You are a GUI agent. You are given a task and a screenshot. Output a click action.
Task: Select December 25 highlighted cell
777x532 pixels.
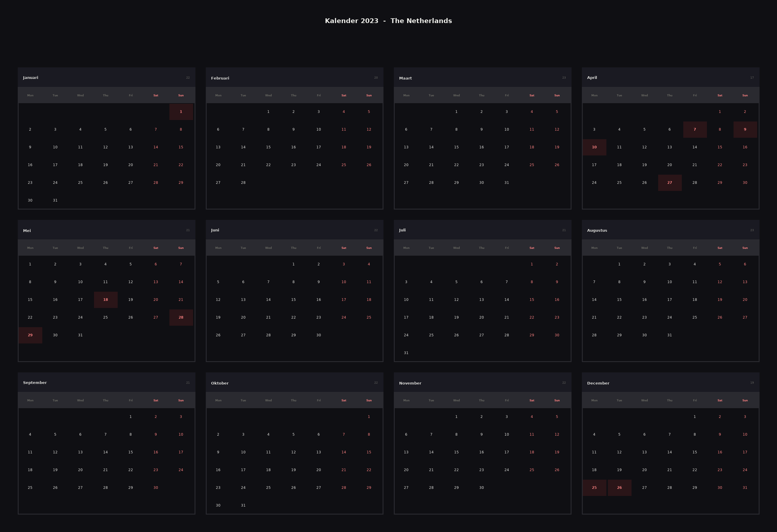pos(594,488)
